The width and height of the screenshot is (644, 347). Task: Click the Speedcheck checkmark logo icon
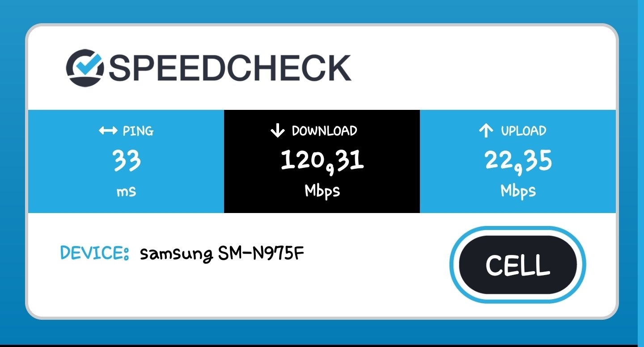pyautogui.click(x=85, y=67)
